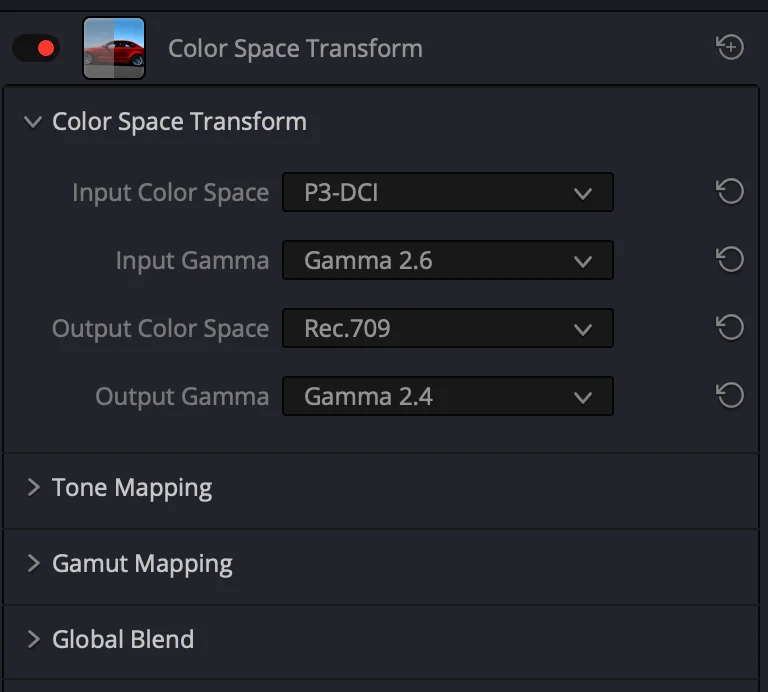This screenshot has width=768, height=692.
Task: Reset the Output Gamma setting
Action: pos(730,395)
